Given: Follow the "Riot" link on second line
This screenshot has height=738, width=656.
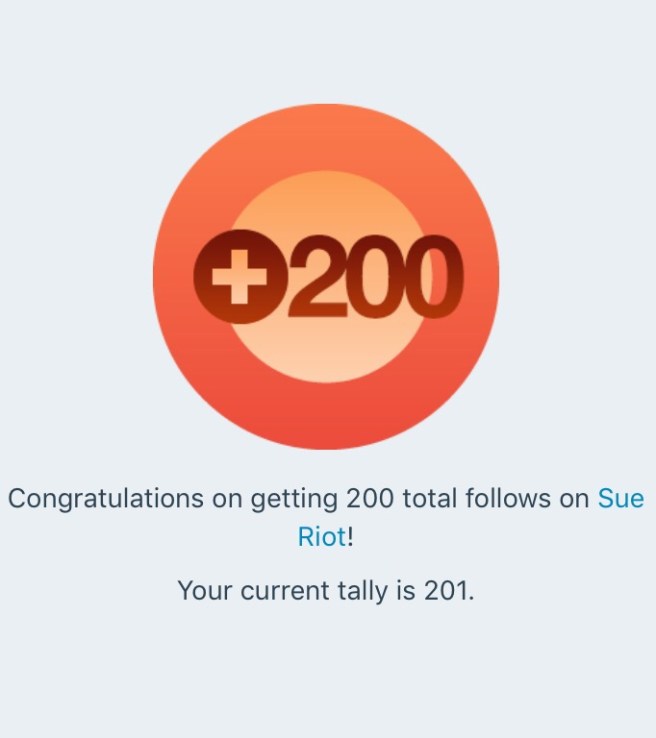Looking at the screenshot, I should pos(321,537).
